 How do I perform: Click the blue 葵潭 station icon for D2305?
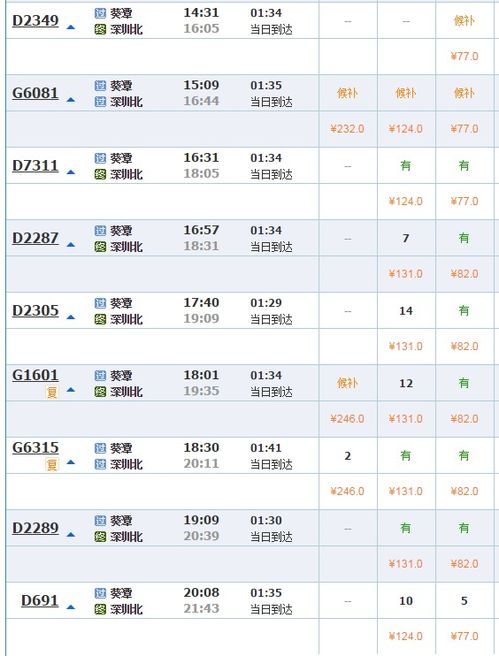click(100, 303)
